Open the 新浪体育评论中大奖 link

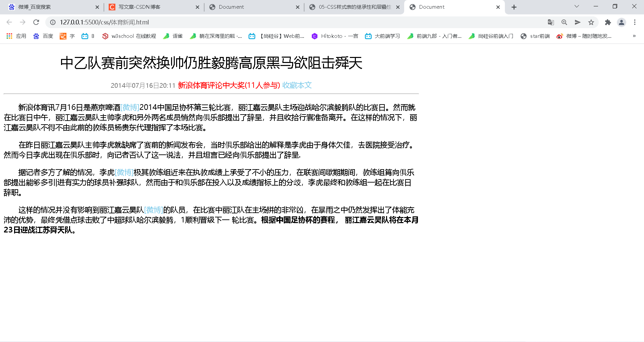228,85
